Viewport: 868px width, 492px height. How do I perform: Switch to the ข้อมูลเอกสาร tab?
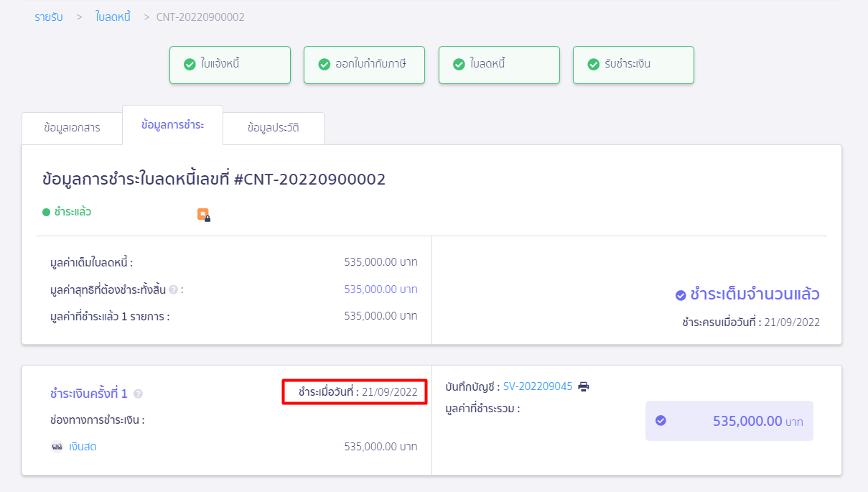coord(72,129)
